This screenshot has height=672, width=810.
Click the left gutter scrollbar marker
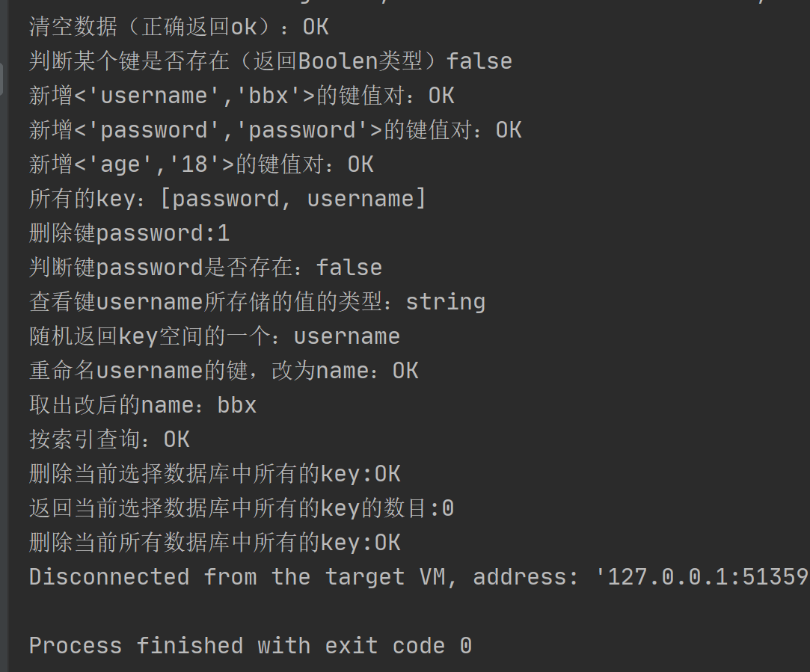point(2,78)
